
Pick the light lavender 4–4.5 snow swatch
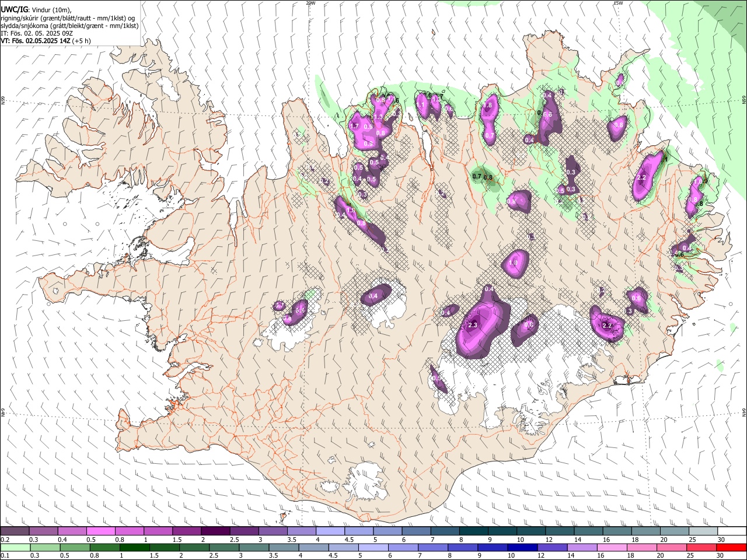[331, 531]
